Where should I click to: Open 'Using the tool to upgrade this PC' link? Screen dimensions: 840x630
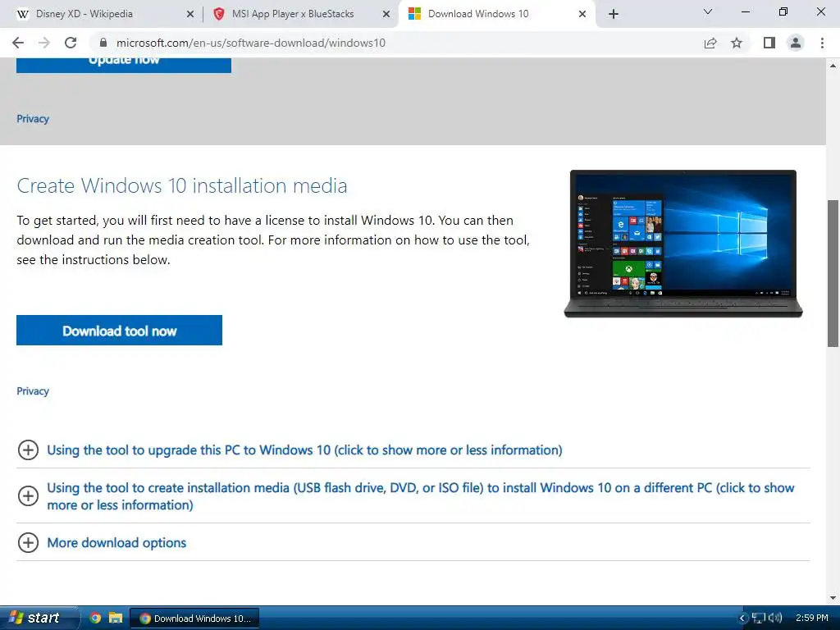[x=304, y=450]
